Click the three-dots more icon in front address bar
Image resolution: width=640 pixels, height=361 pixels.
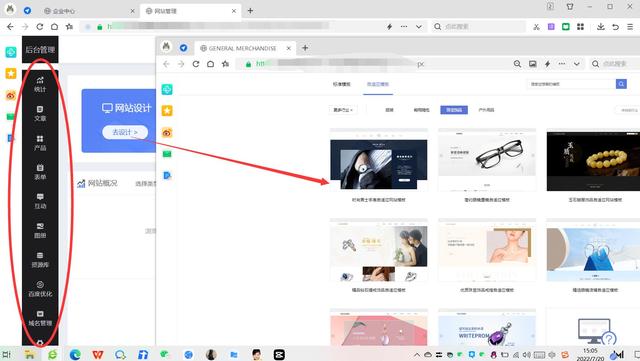pyautogui.click(x=562, y=64)
